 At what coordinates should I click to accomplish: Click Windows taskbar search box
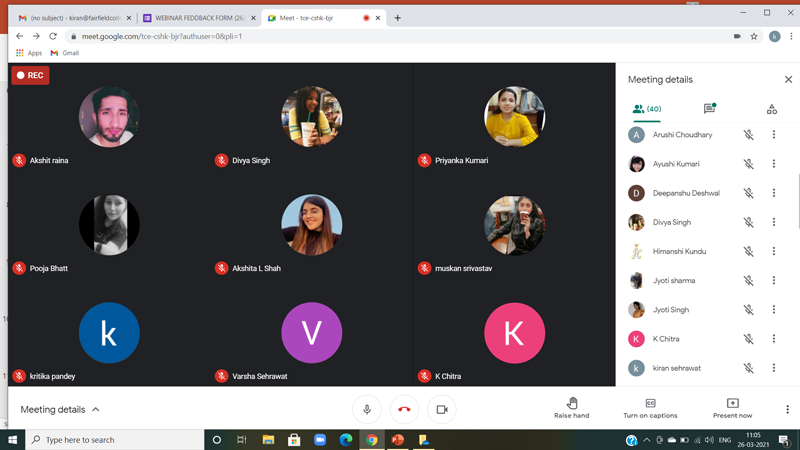click(114, 440)
